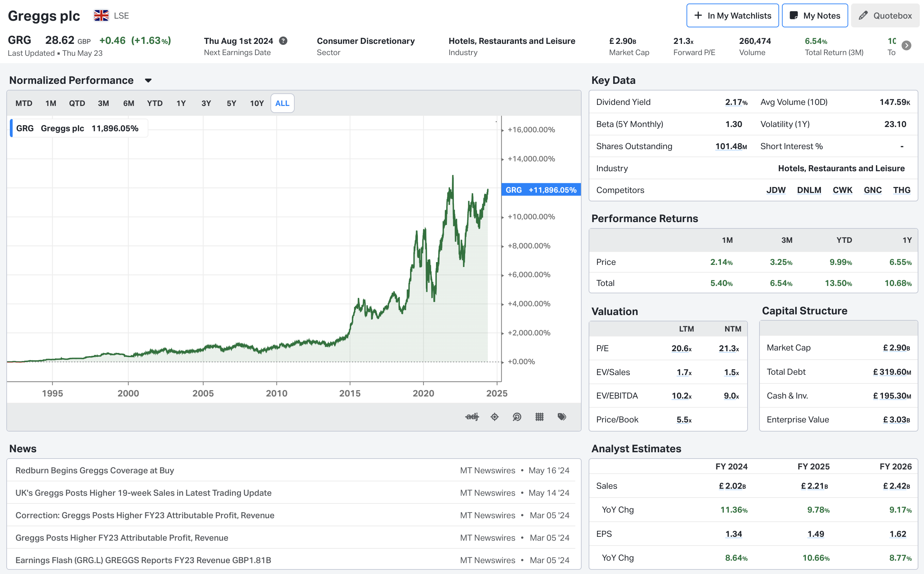Click the note icon in My Notes
Viewport: 924px width, 574px height.
pyautogui.click(x=794, y=15)
